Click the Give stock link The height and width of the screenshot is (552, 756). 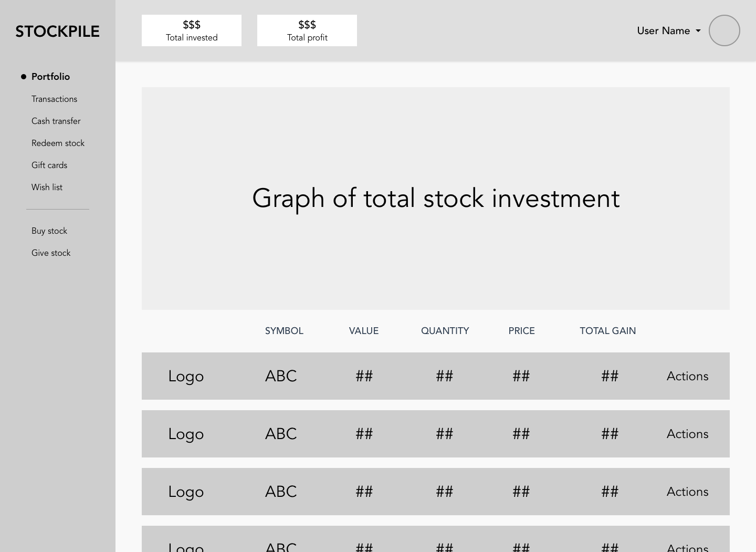click(51, 253)
